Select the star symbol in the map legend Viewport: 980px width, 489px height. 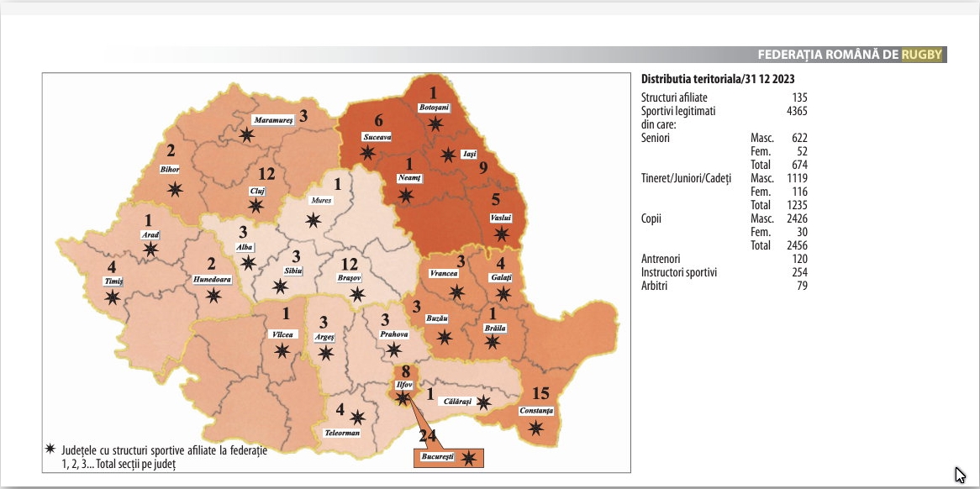coord(50,451)
